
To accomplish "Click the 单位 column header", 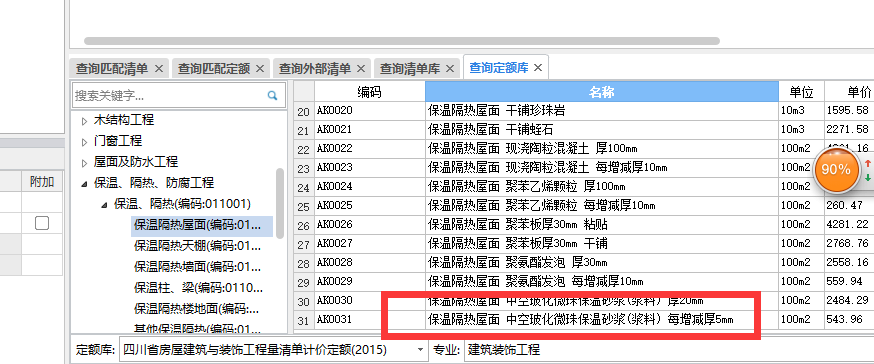I will tap(802, 91).
